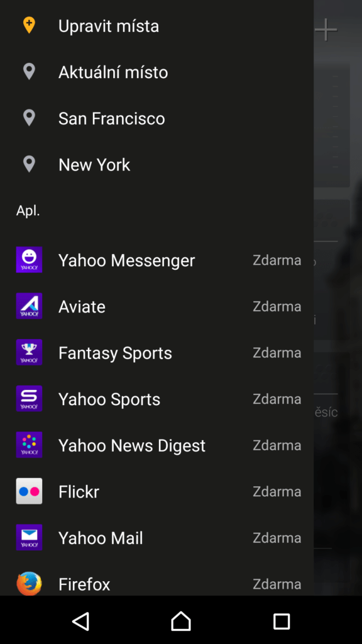
Task: Tap the Android home navigation button
Action: (x=181, y=621)
